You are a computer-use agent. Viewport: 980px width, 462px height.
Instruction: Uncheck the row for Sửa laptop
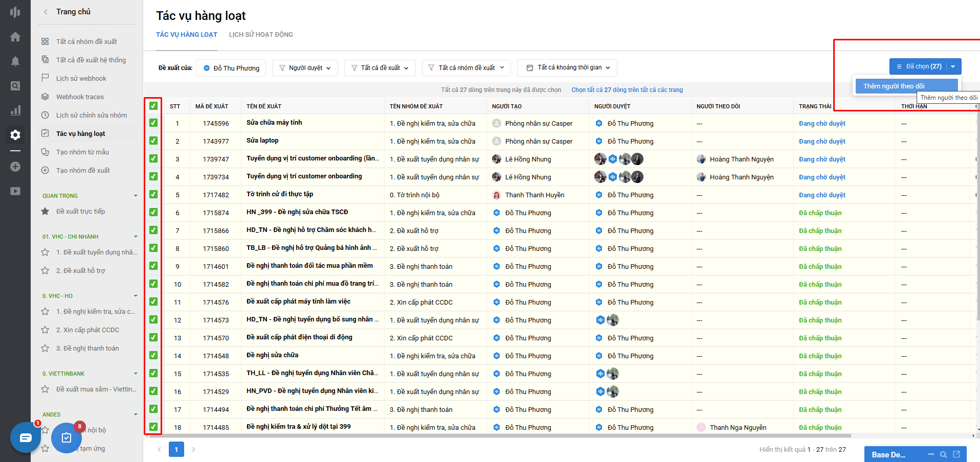click(153, 141)
